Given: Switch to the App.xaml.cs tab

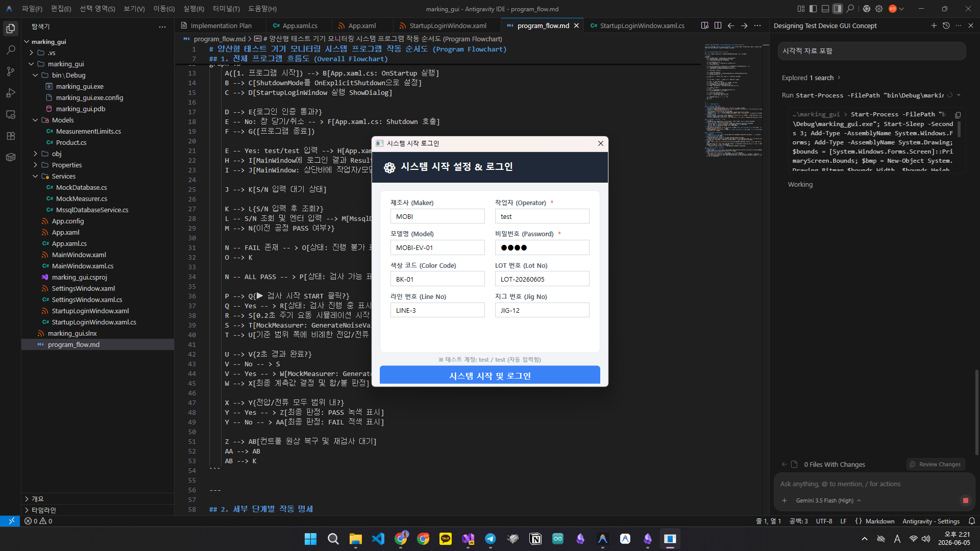Looking at the screenshot, I should pos(299,26).
